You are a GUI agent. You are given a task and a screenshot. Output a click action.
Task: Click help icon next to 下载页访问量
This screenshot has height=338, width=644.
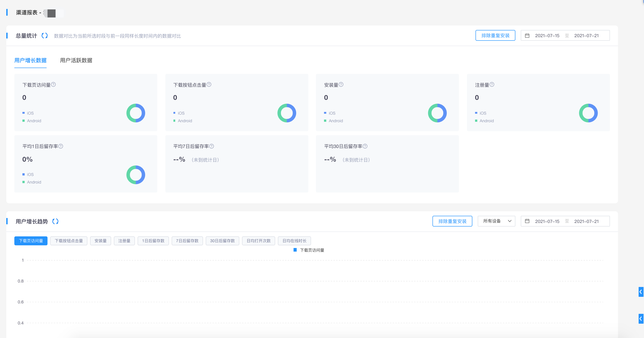[54, 85]
